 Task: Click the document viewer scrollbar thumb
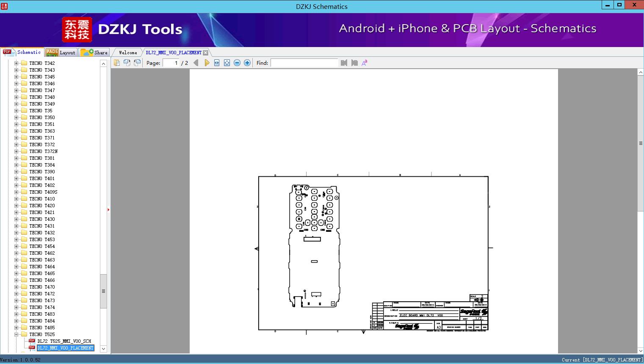pyautogui.click(x=641, y=143)
